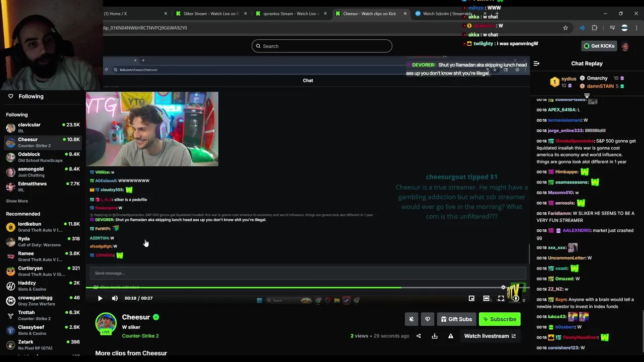Unfollow Cheesur with the heart button

pyautogui.click(x=428, y=319)
